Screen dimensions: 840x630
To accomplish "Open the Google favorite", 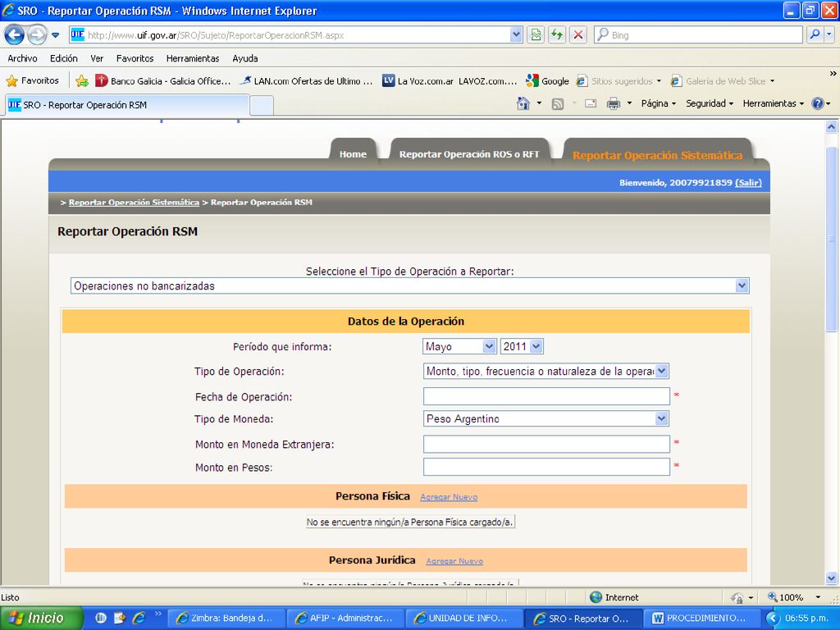I will pyautogui.click(x=547, y=81).
